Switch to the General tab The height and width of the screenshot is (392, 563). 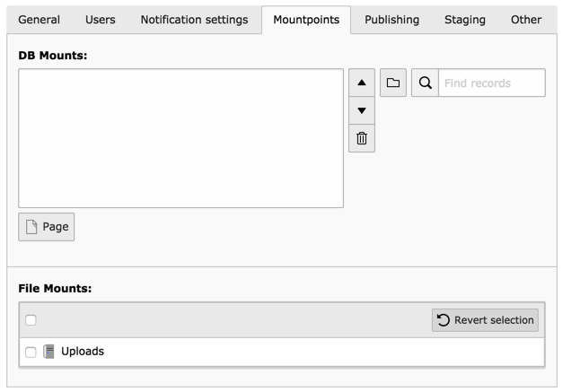(x=40, y=20)
